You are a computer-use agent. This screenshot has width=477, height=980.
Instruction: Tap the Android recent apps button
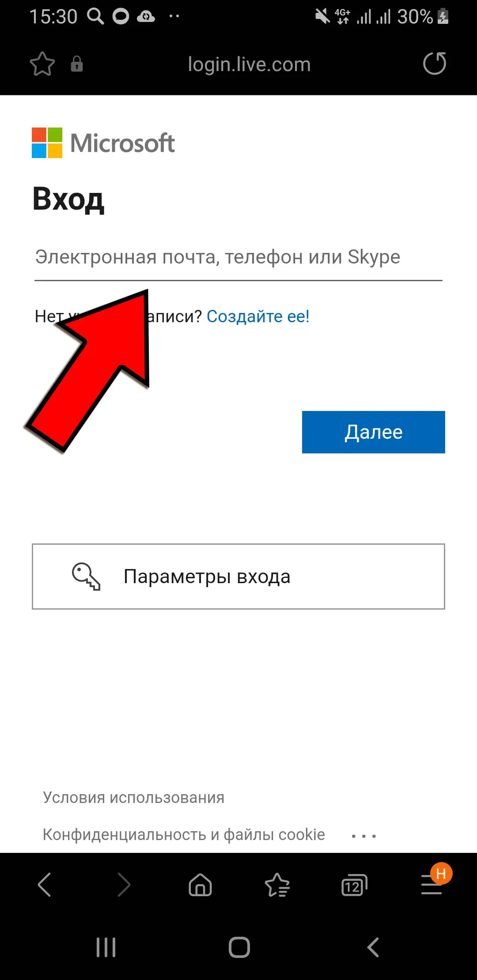[106, 947]
